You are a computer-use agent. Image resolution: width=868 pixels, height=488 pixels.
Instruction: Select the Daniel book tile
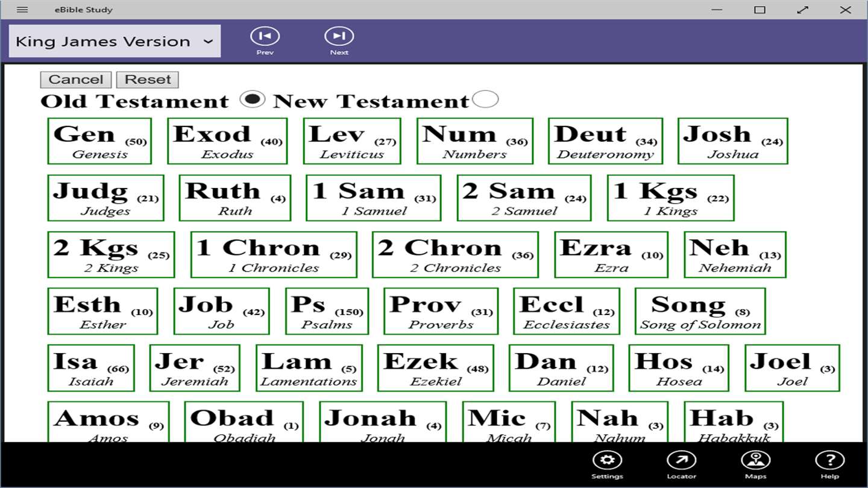point(561,368)
